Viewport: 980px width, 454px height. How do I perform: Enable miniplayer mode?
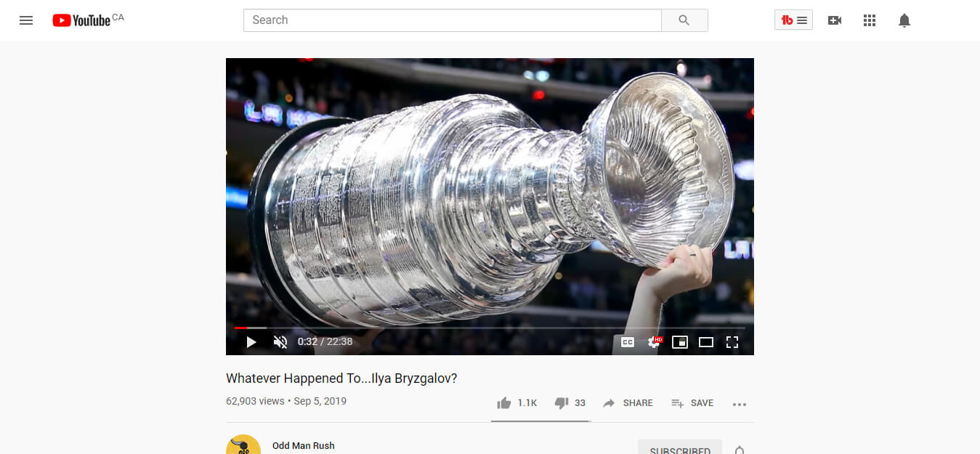click(680, 341)
